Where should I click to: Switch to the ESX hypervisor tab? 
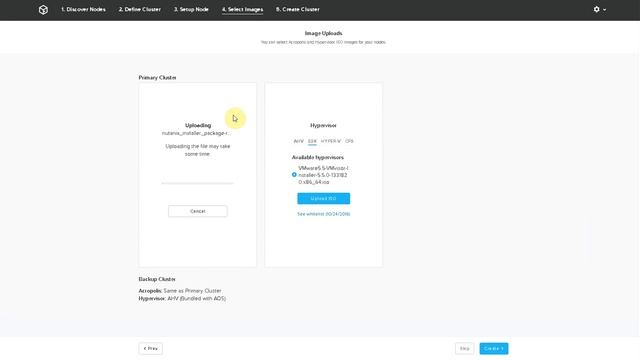pos(312,141)
